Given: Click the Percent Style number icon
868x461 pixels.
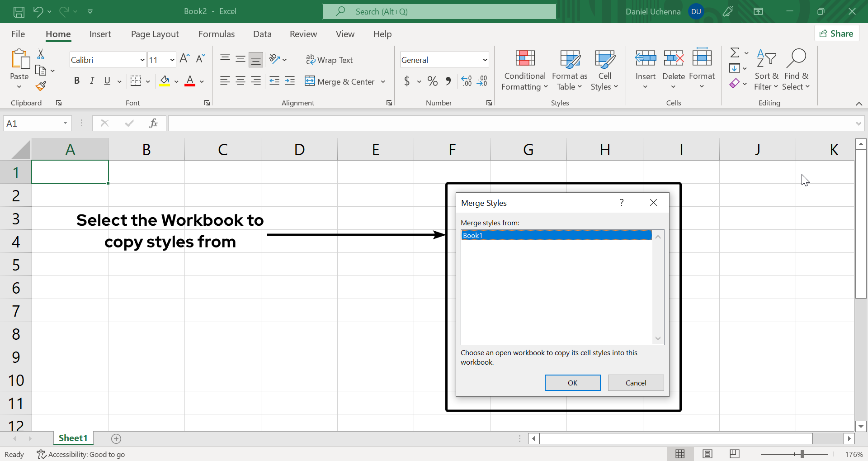Looking at the screenshot, I should coord(432,81).
